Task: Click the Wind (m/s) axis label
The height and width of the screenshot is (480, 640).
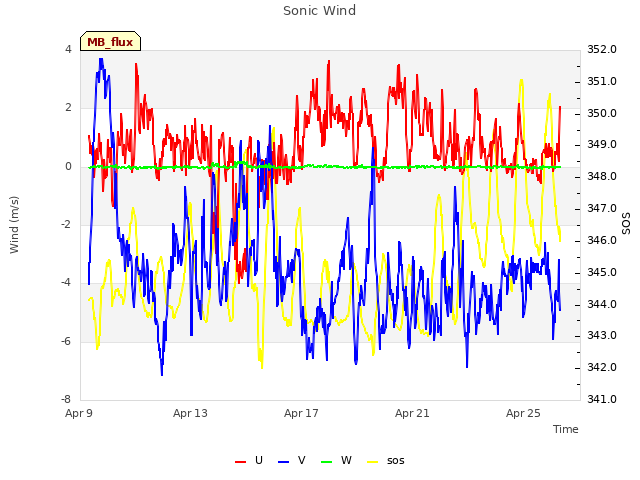Action: click(14, 225)
